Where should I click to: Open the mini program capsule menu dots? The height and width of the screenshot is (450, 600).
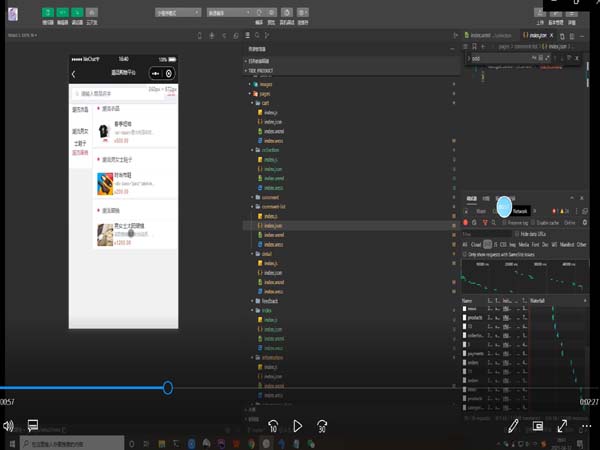coord(155,74)
